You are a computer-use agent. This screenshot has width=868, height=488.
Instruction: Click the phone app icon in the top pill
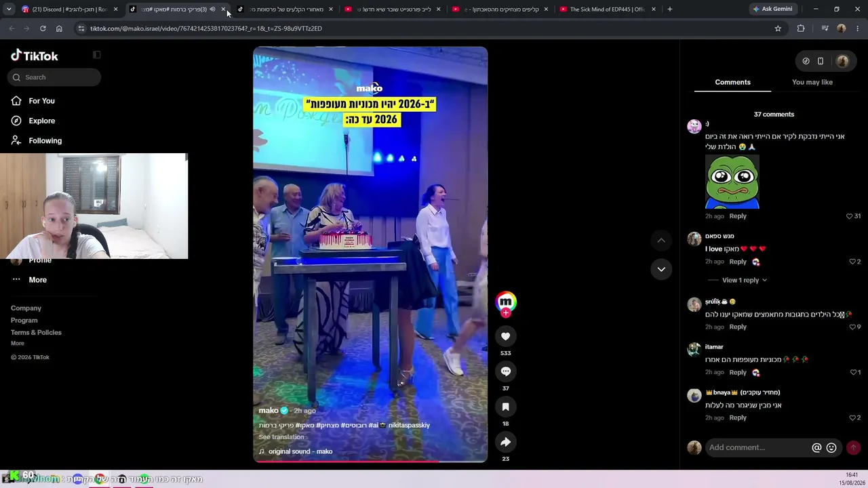click(821, 61)
